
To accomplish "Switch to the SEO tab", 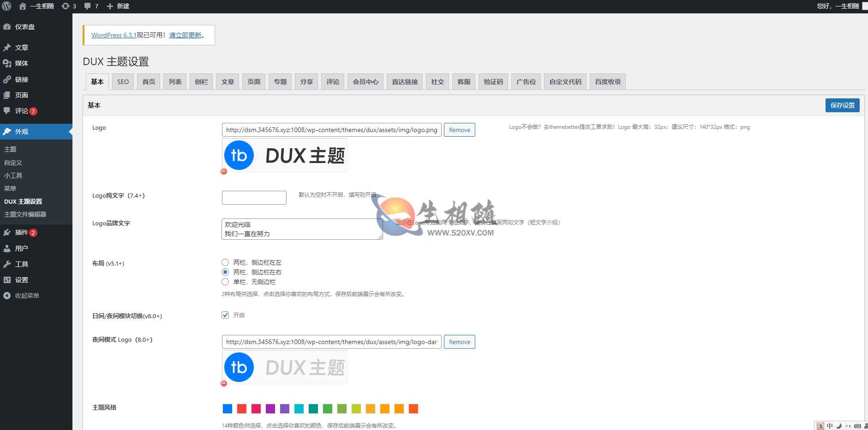I will tap(123, 81).
